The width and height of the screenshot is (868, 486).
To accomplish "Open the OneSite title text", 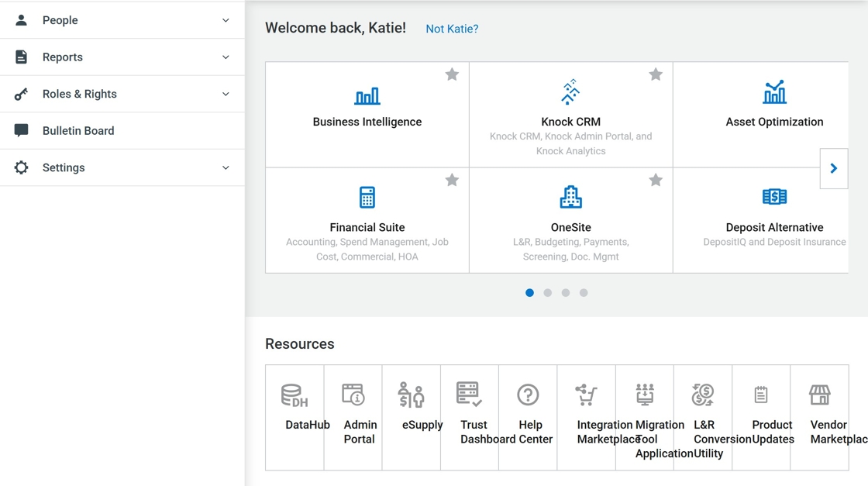I will 570,228.
